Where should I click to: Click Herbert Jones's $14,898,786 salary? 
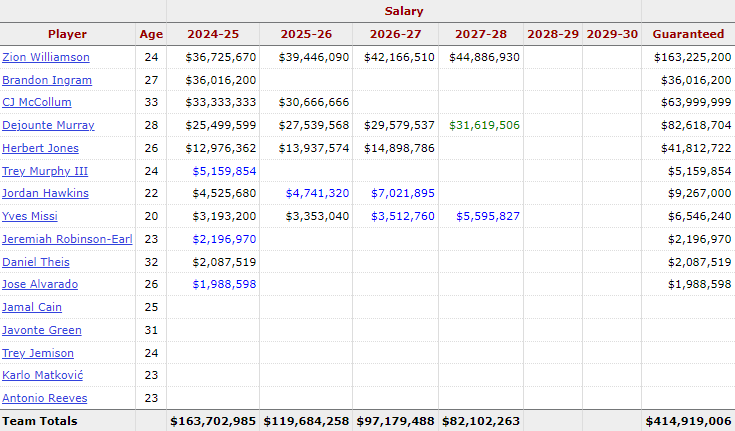[399, 148]
